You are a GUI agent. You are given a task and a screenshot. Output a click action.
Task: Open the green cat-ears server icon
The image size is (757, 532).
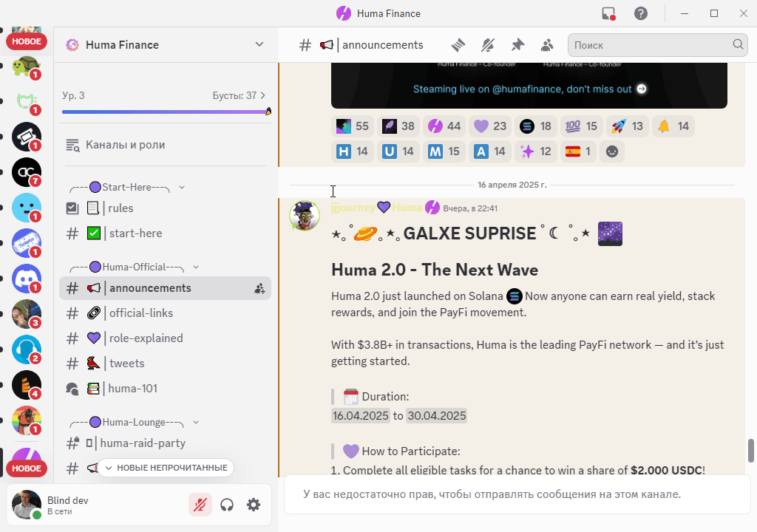point(26,101)
